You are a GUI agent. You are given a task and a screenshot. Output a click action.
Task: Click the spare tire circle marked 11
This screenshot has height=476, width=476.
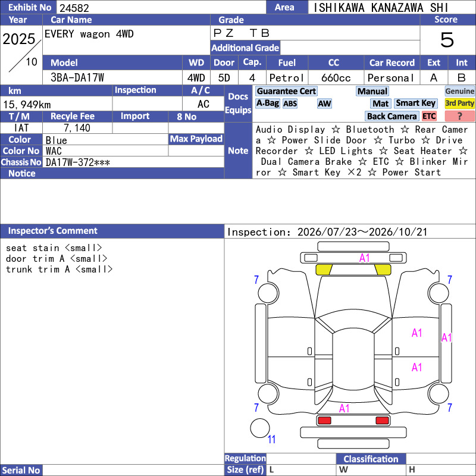260,428
